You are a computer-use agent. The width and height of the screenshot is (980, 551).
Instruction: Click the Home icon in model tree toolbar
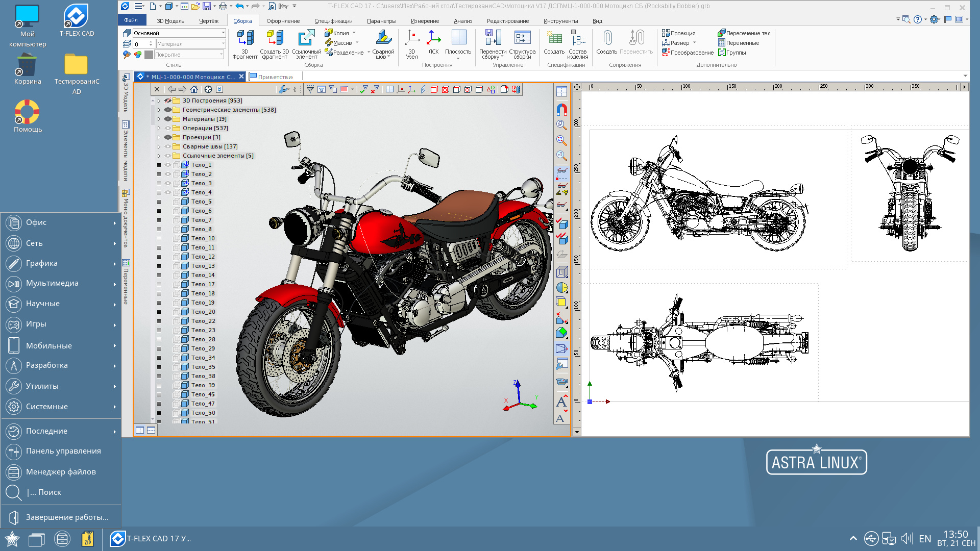[194, 89]
